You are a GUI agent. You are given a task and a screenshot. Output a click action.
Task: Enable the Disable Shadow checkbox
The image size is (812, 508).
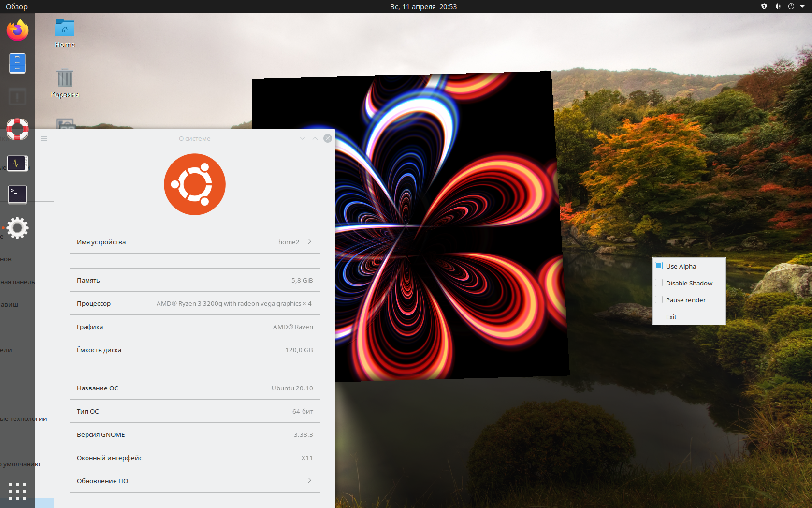tap(659, 283)
